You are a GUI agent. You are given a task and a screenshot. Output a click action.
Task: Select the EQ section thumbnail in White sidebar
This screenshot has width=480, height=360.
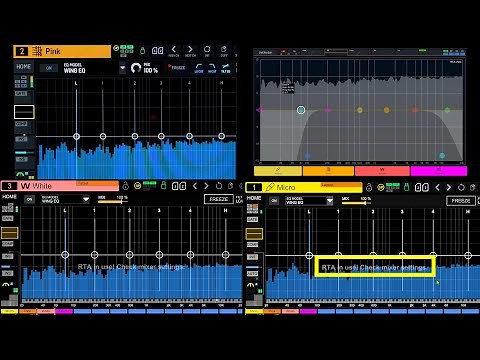pos(10,233)
